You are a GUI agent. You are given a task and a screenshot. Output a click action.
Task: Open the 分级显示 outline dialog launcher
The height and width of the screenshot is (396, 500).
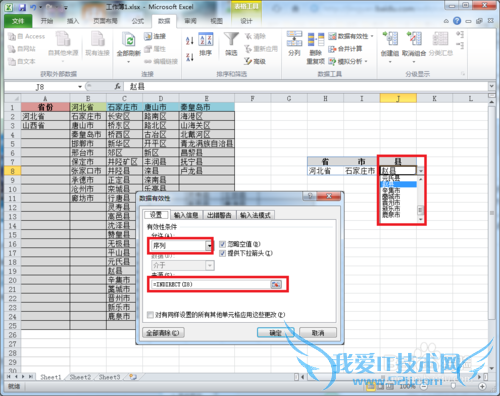[x=463, y=74]
